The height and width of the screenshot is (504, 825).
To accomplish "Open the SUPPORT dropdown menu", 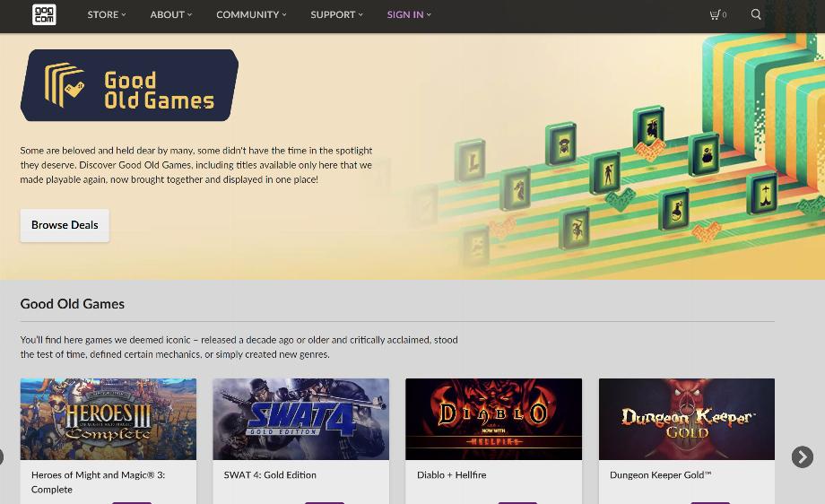I will tap(337, 14).
